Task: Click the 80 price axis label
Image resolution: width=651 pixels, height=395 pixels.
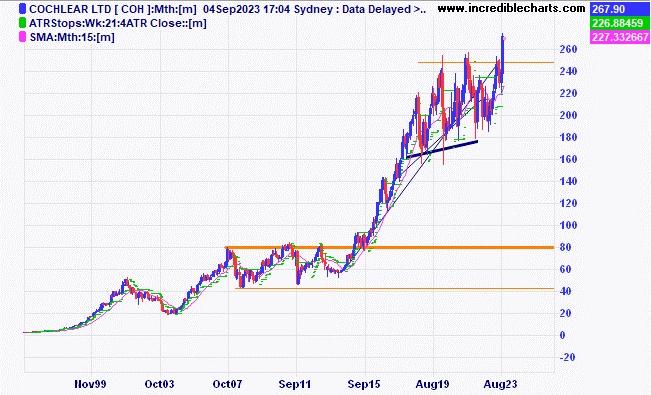Action: [565, 248]
